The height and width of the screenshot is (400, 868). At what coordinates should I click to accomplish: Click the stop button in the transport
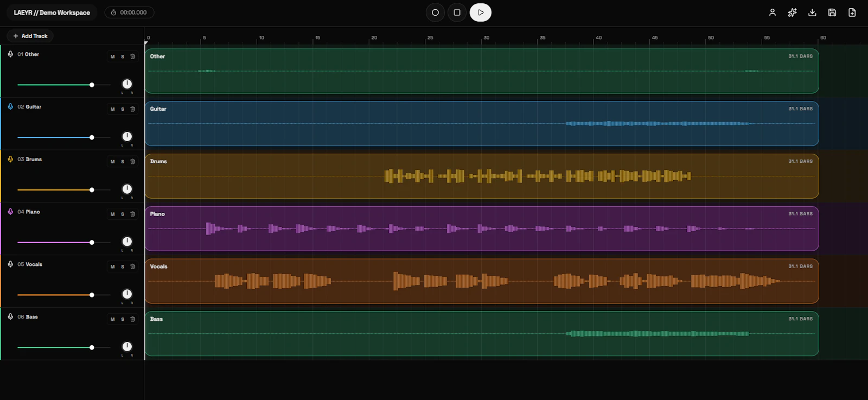click(x=457, y=12)
